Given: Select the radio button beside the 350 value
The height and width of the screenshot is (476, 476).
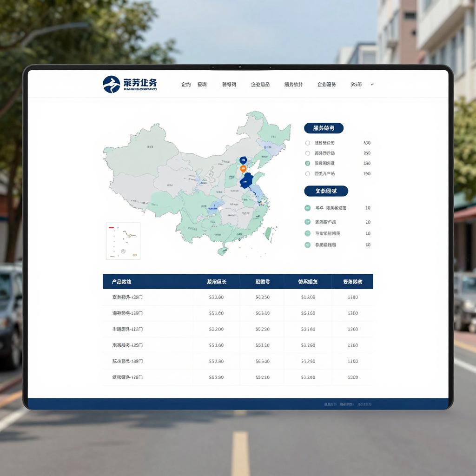Looking at the screenshot, I should click(x=308, y=174).
